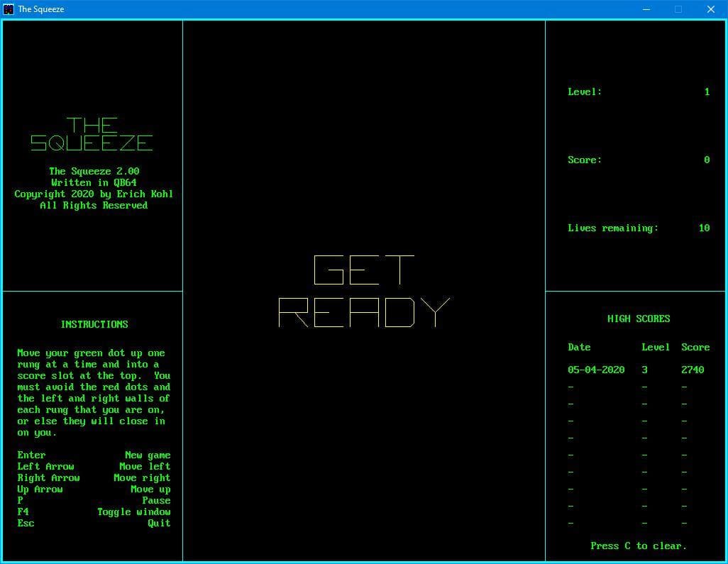Click the HIGH SCORES heading
Screen dimensions: 728x564
pos(639,319)
